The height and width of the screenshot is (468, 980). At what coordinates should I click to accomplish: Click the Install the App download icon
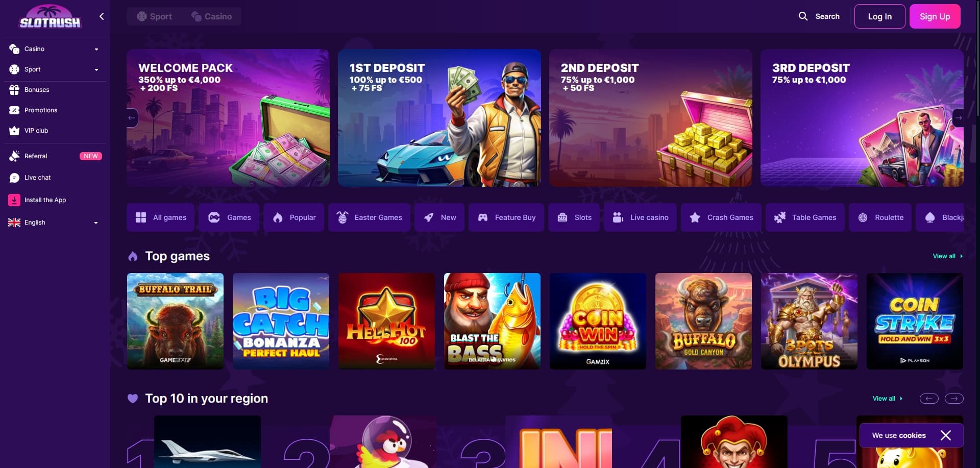point(14,200)
